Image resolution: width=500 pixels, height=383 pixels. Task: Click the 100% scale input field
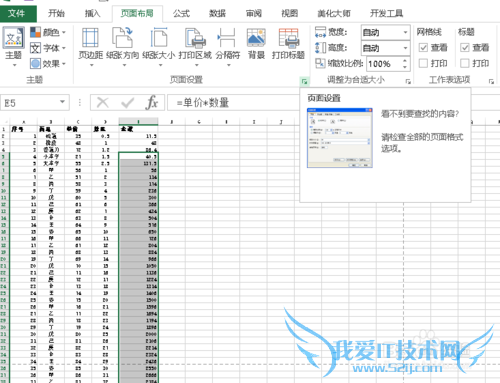pyautogui.click(x=383, y=64)
